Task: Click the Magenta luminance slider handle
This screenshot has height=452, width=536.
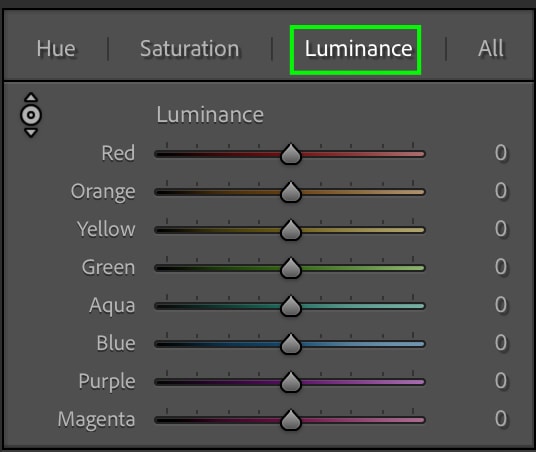Action: point(291,420)
